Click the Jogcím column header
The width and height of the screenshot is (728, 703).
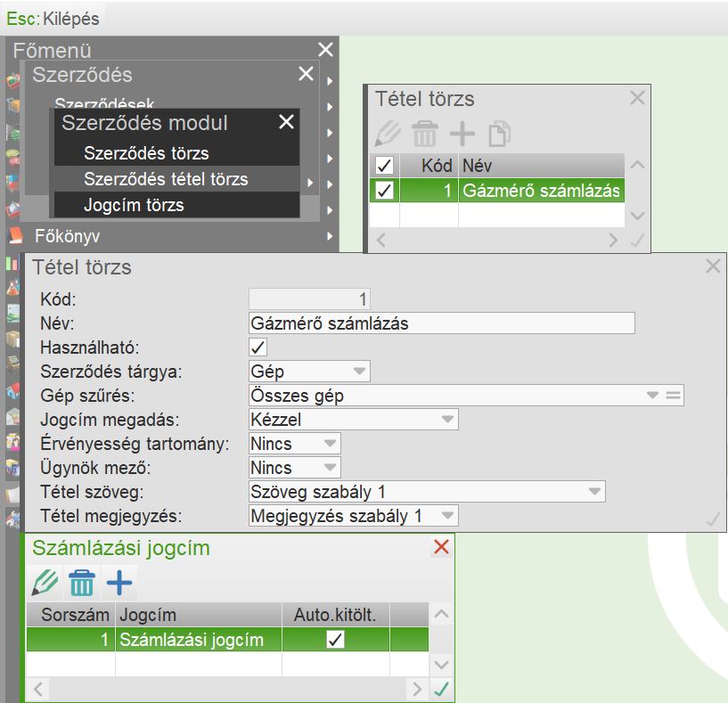point(199,614)
